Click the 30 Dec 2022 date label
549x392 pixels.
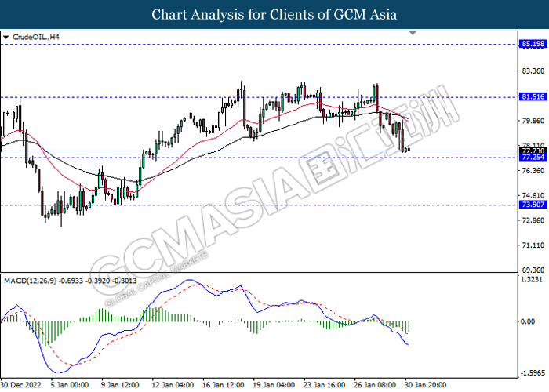[21, 385]
